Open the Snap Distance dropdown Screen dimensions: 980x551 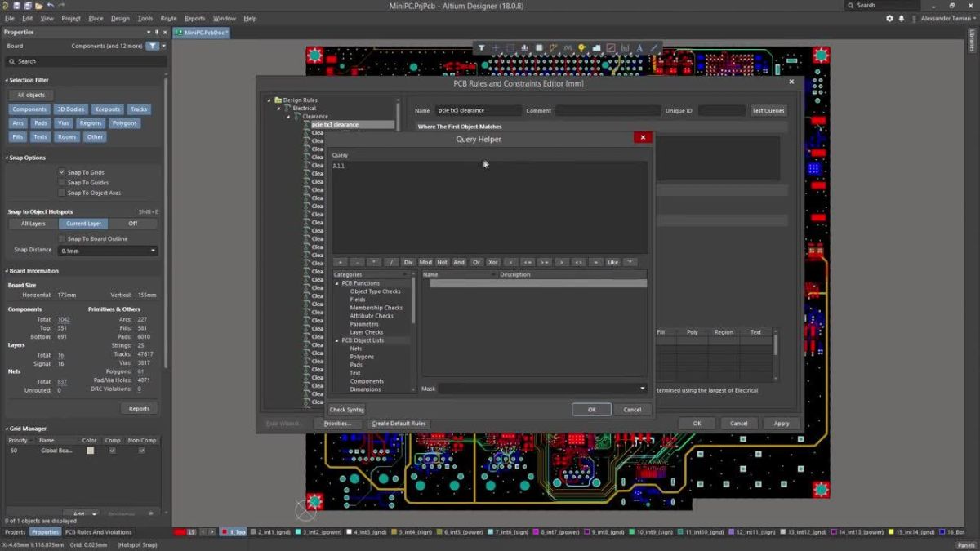[150, 250]
